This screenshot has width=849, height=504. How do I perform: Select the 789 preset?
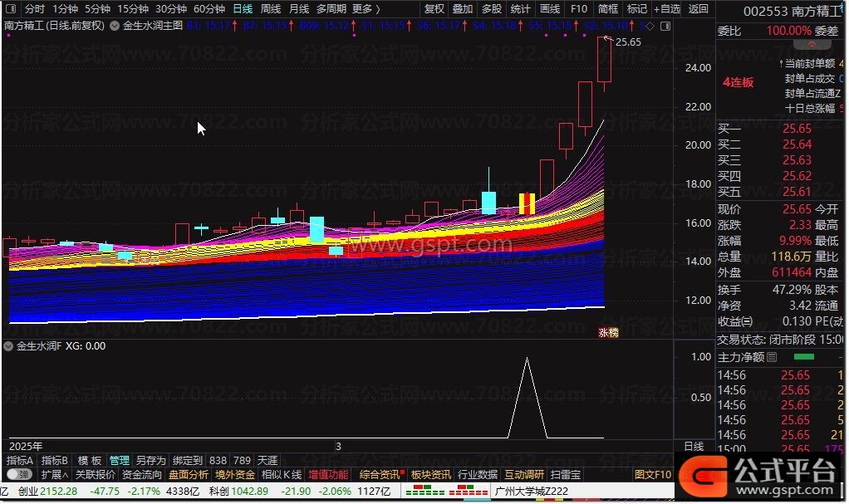tap(242, 460)
